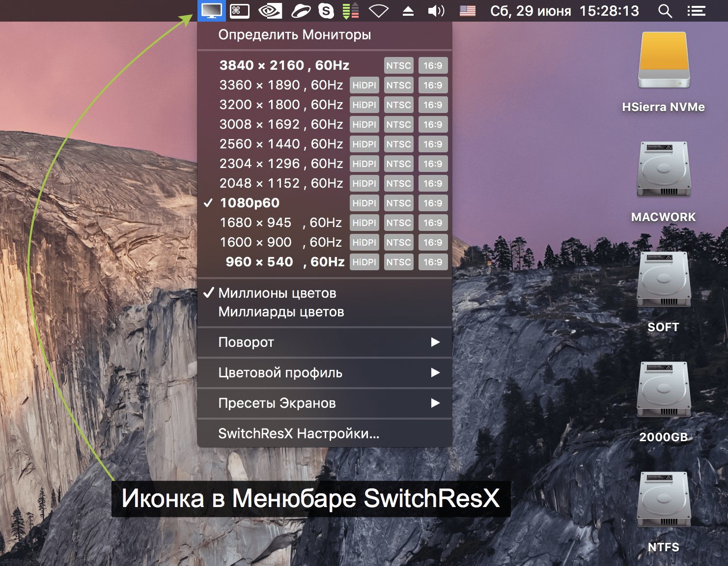Open the US flag input source menu
The image size is (728, 566).
click(467, 11)
